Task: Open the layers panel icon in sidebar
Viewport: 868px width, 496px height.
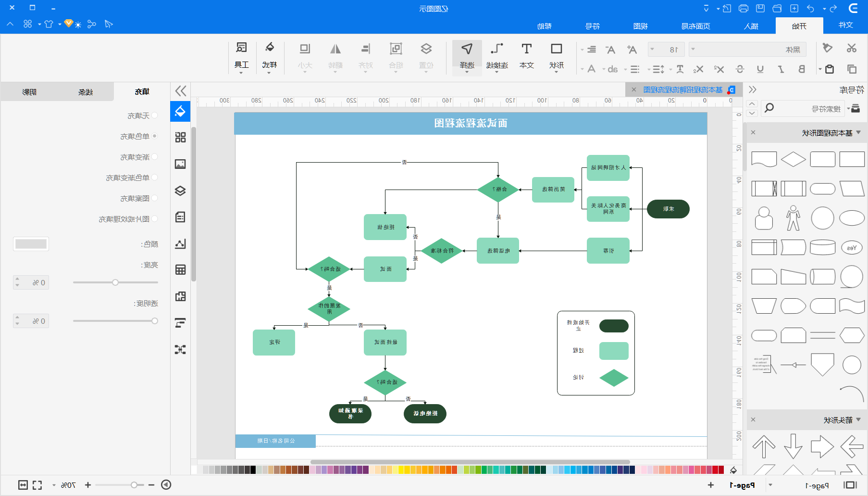Action: click(x=180, y=191)
